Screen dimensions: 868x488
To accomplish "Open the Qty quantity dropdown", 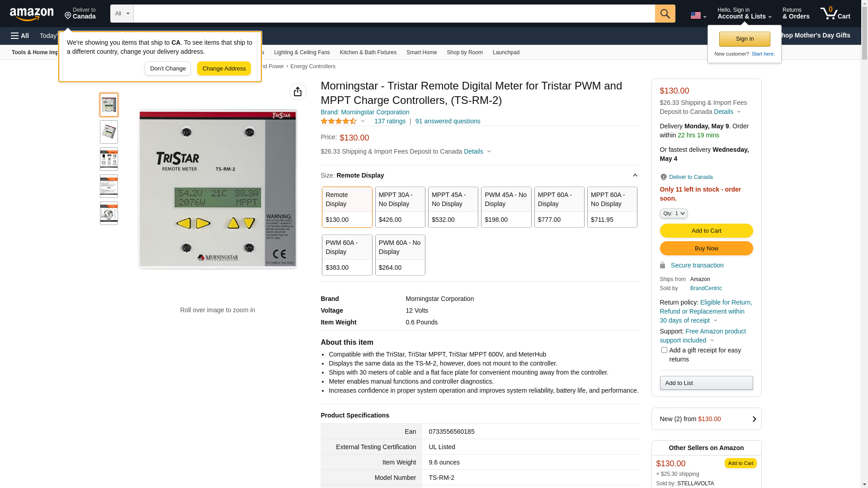I will pos(673,213).
